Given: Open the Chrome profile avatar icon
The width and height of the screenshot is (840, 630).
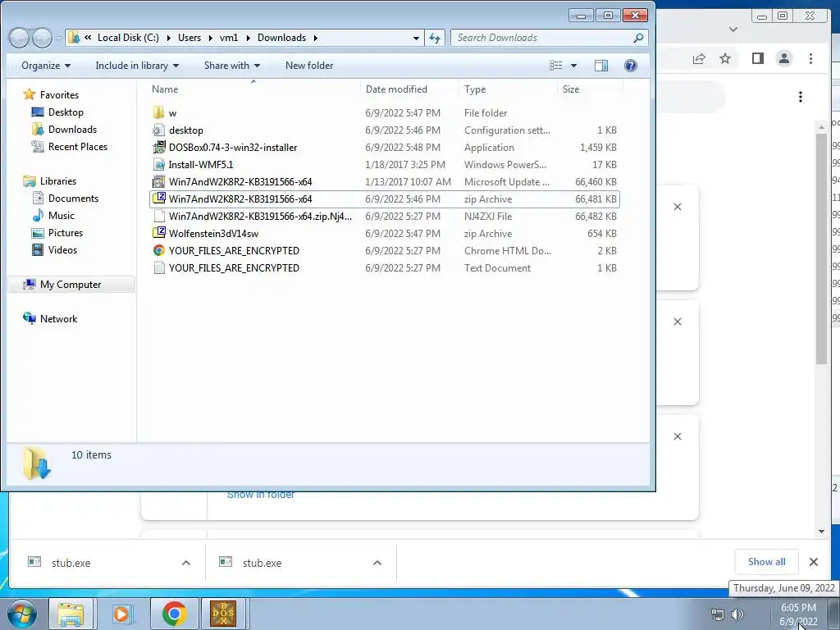Looking at the screenshot, I should point(783,58).
